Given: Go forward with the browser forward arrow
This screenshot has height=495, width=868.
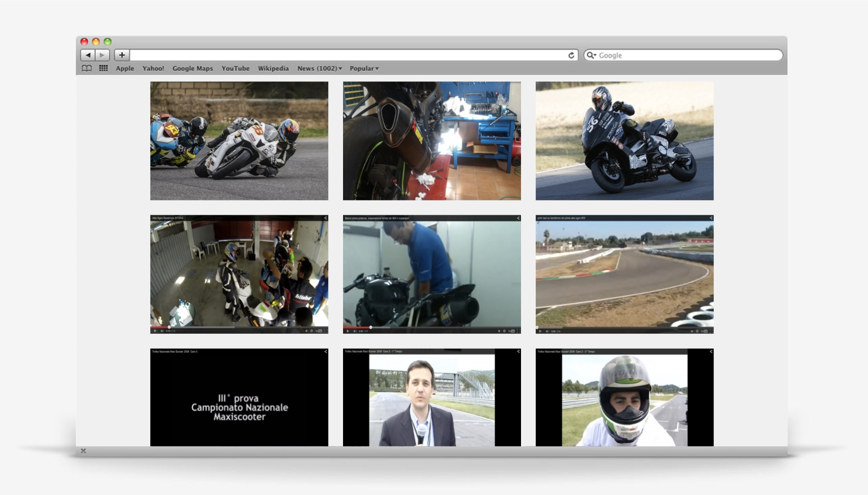Looking at the screenshot, I should 102,55.
